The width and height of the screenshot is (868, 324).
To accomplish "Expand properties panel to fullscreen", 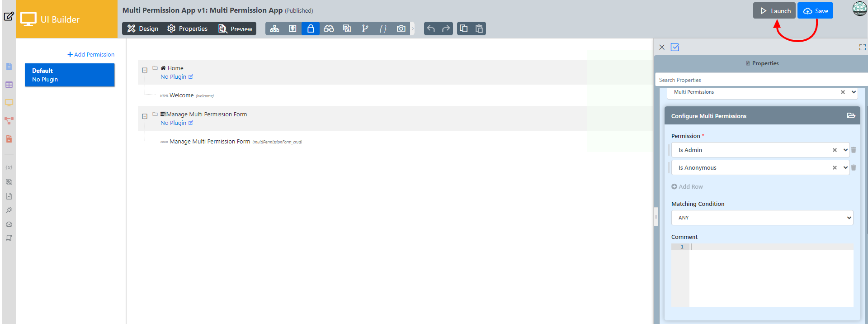I will click(863, 47).
